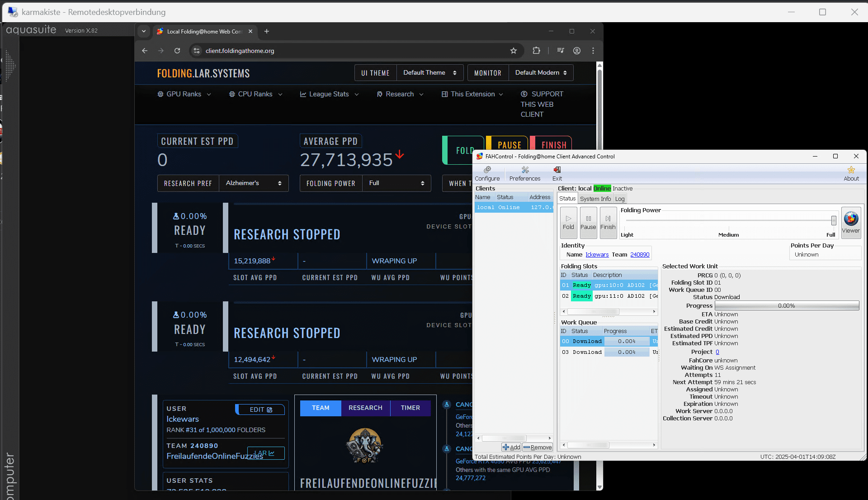Click the Ickewars name link in Identity
This screenshot has width=868, height=500.
point(597,255)
